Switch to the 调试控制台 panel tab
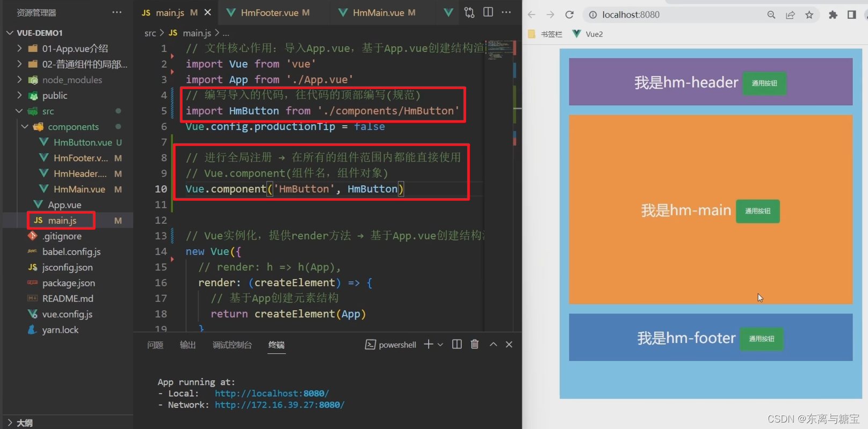Image resolution: width=868 pixels, height=429 pixels. tap(232, 345)
